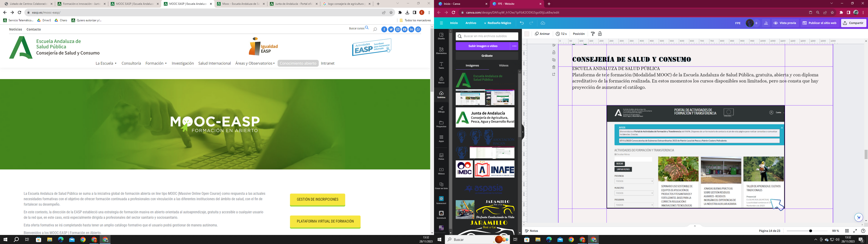
Task: Duplicate the page with the copy icon
Action: pos(554,60)
